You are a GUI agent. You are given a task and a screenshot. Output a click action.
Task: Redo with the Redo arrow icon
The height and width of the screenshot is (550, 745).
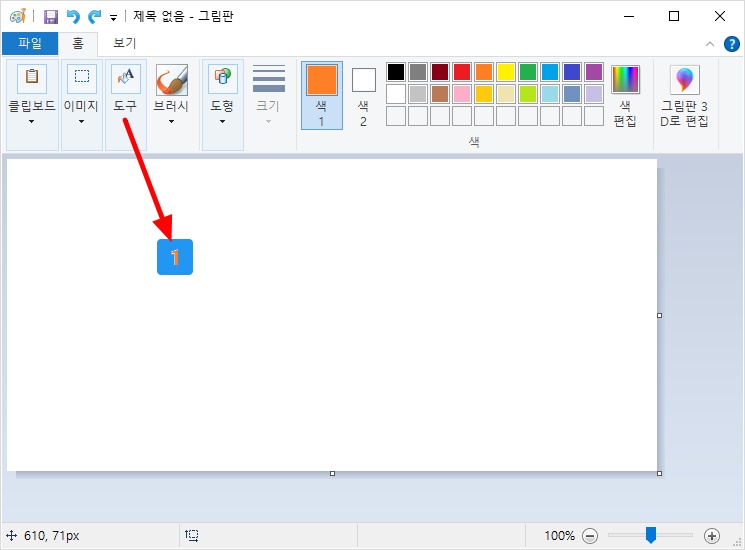[95, 17]
